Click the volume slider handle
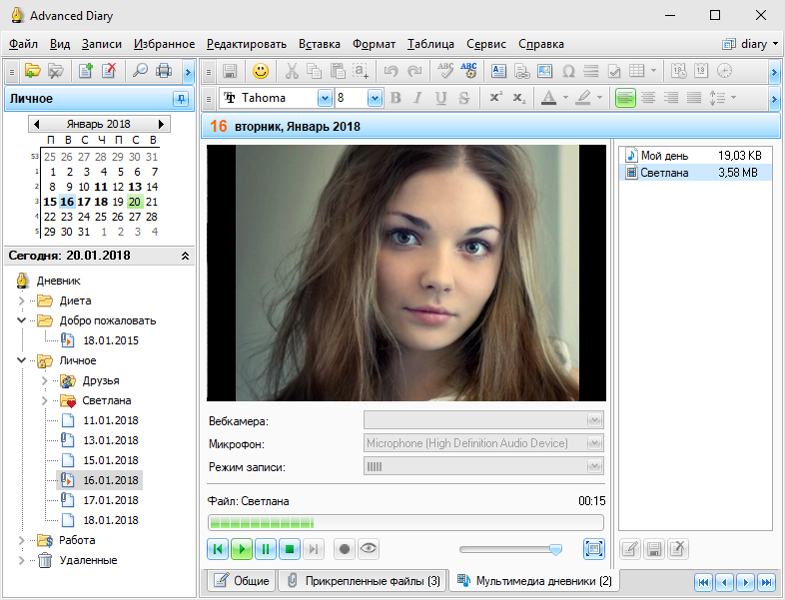Viewport: 785px width, 600px height. [556, 549]
